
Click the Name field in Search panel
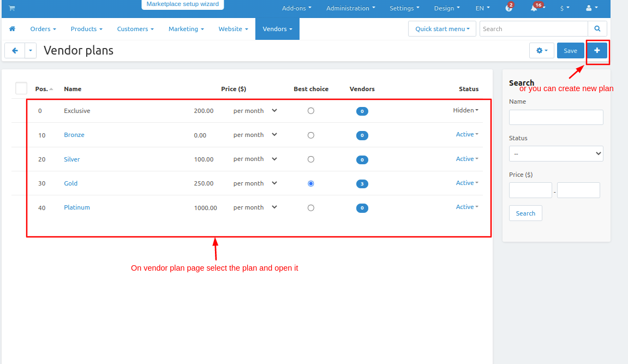[555, 117]
